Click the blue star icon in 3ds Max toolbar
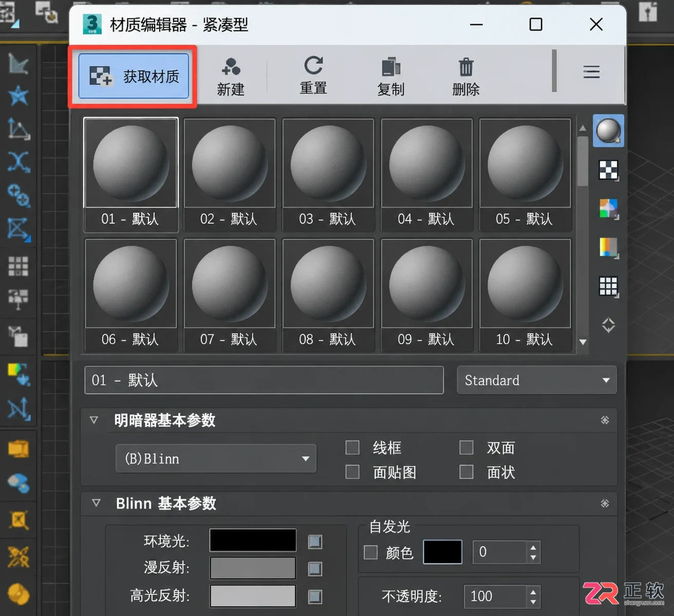 click(x=18, y=96)
